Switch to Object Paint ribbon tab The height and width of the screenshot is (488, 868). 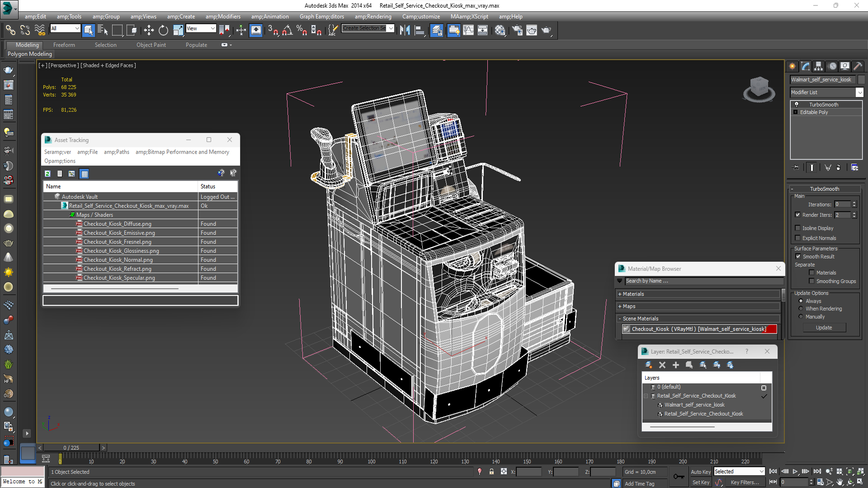click(x=151, y=45)
